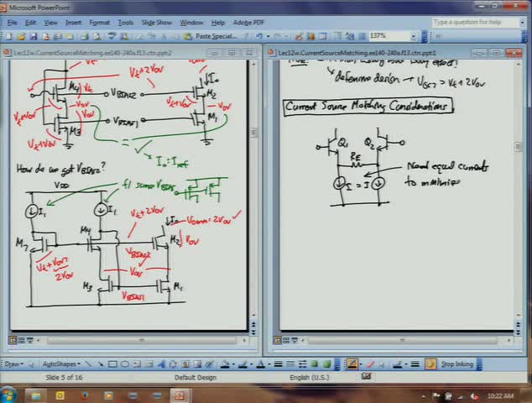
Task: Open the AutoShapes dropdown
Action: coord(61,364)
